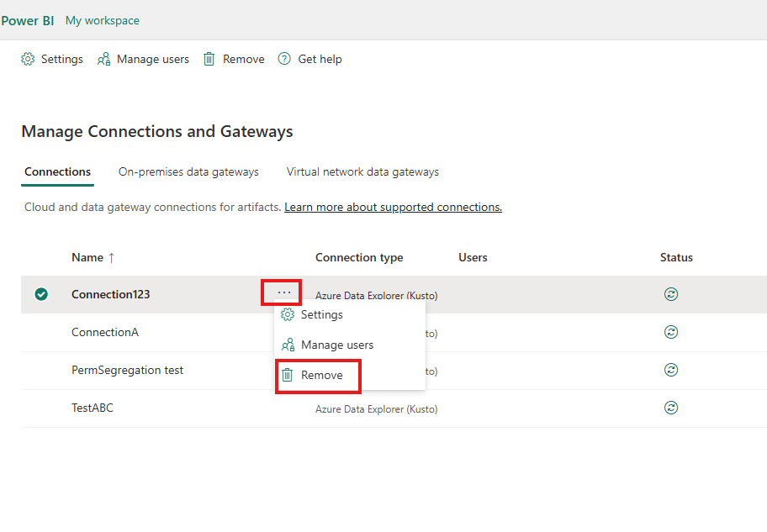Open the Power BI home link
Viewport: 767px width, 532px height.
pos(28,20)
